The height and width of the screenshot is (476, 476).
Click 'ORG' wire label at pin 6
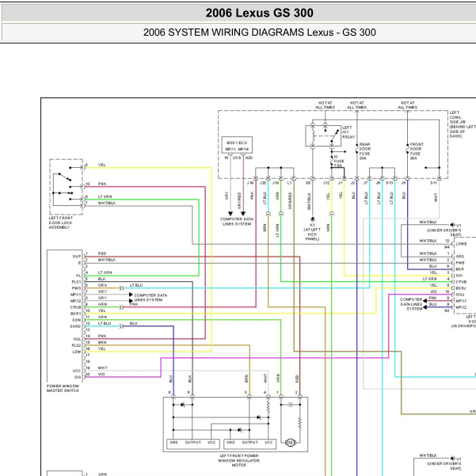(x=102, y=285)
